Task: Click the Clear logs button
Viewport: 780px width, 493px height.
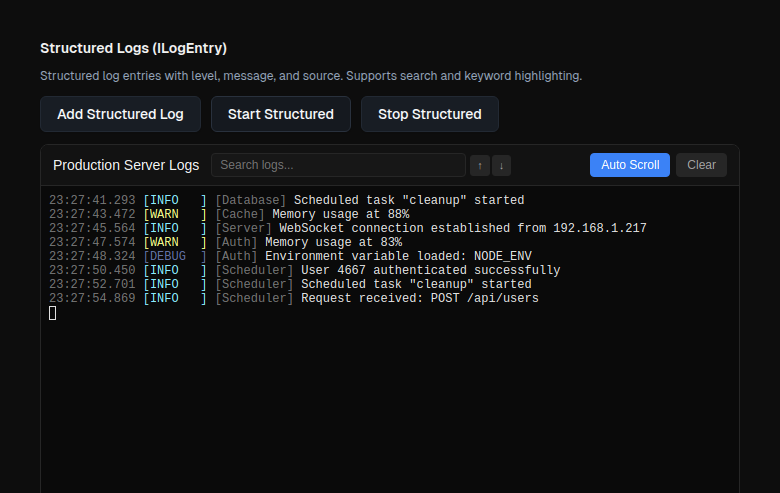Action: [701, 165]
